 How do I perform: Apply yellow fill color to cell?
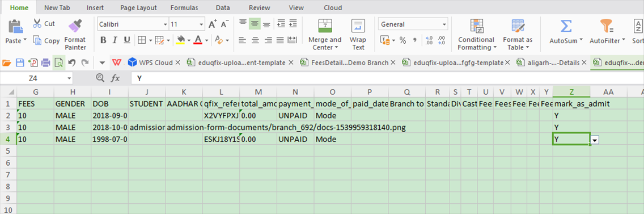180,40
